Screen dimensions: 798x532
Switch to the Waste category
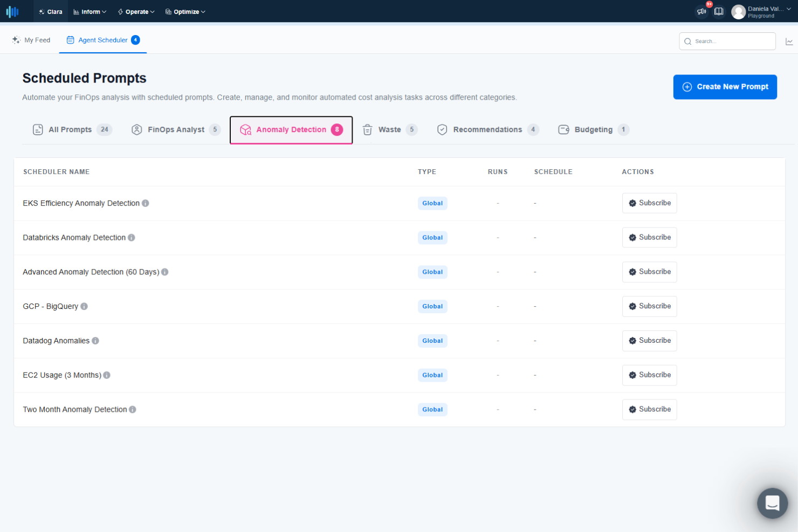pyautogui.click(x=390, y=129)
